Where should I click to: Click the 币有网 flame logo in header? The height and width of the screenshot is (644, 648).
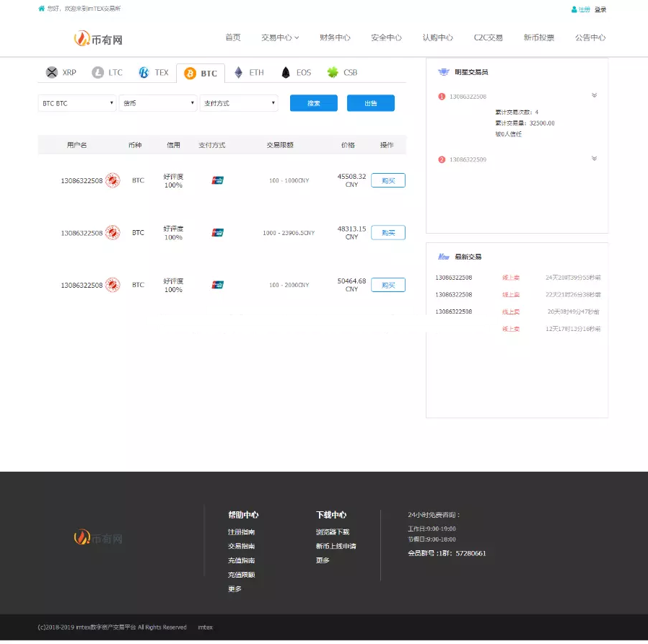[x=98, y=39]
